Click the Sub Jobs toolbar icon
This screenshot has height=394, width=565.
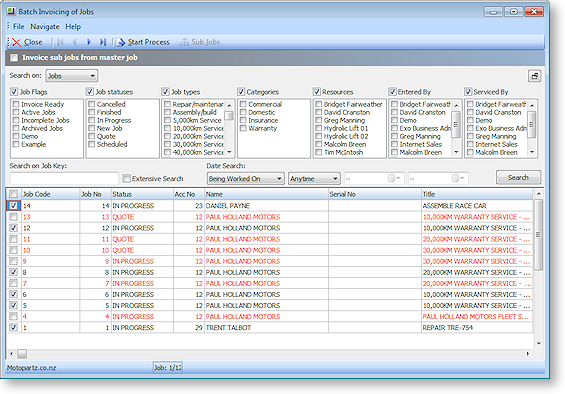[184, 42]
